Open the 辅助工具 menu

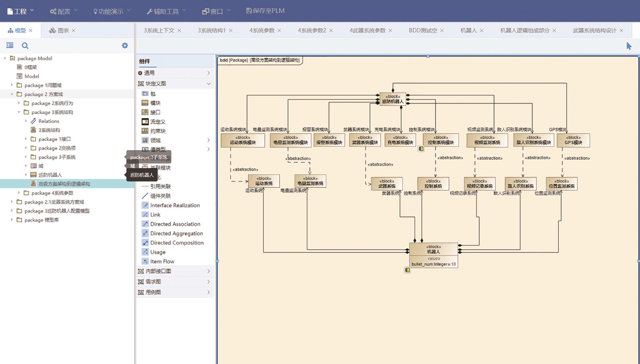(x=166, y=11)
